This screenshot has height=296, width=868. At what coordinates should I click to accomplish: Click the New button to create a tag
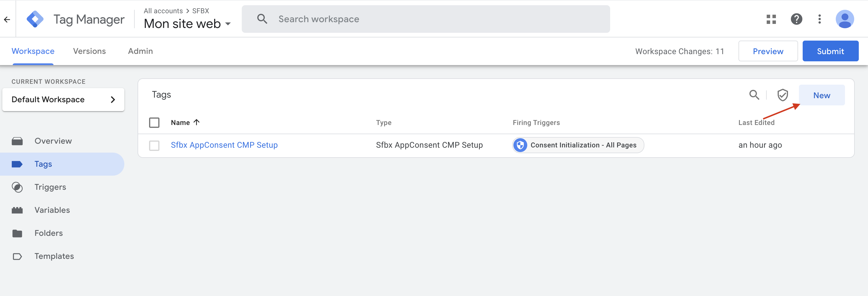pos(821,95)
